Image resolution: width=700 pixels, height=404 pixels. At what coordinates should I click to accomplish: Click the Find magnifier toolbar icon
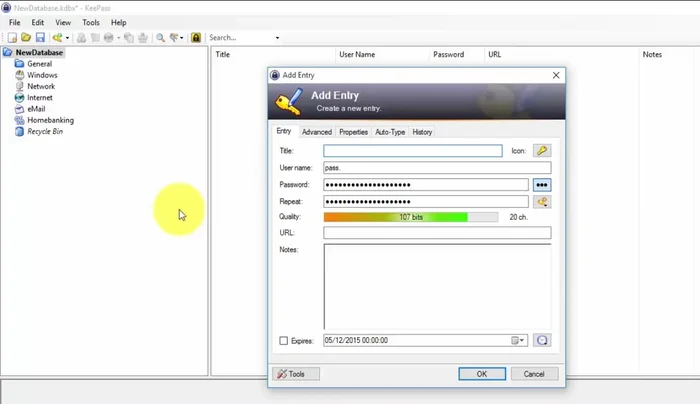[160, 38]
